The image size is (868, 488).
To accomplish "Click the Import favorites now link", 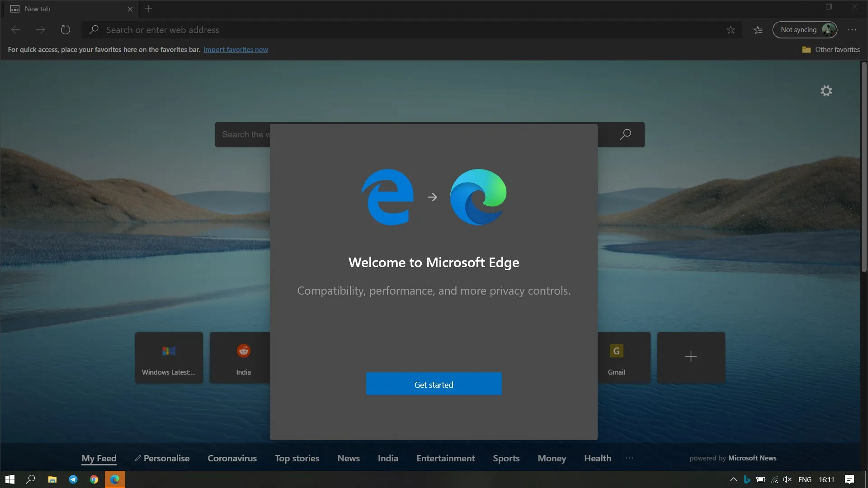I will pos(236,50).
